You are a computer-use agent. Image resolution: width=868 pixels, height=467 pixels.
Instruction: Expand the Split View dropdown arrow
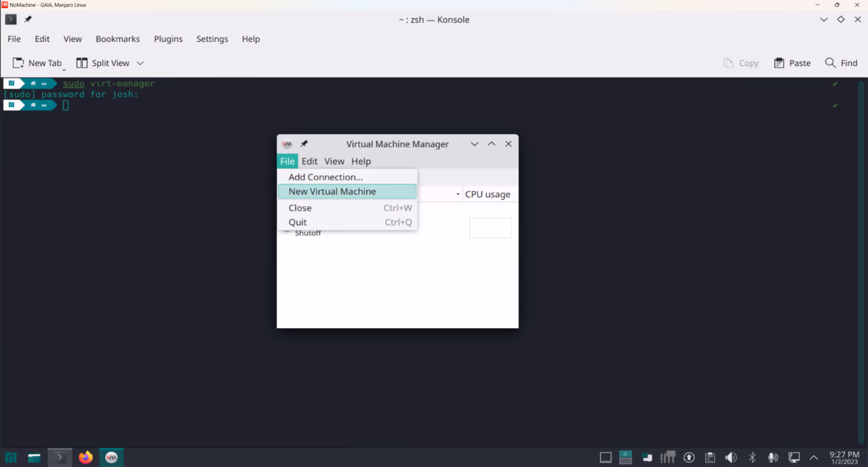pyautogui.click(x=140, y=62)
